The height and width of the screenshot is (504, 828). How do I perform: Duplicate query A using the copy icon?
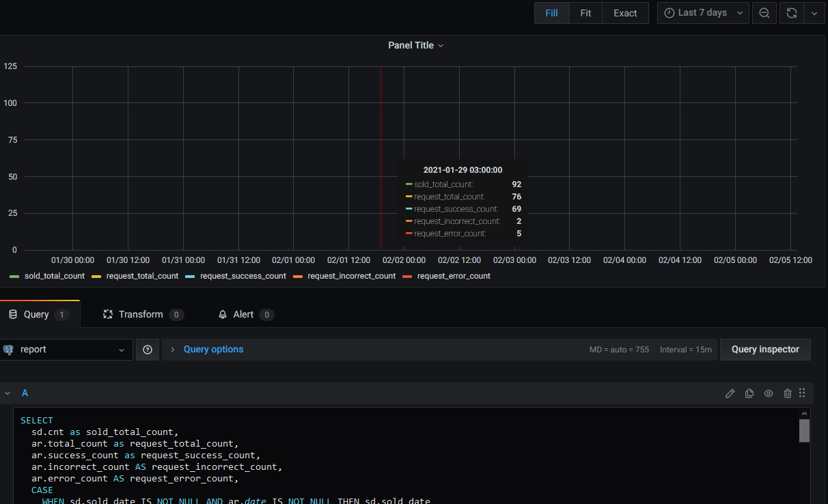[x=749, y=393]
